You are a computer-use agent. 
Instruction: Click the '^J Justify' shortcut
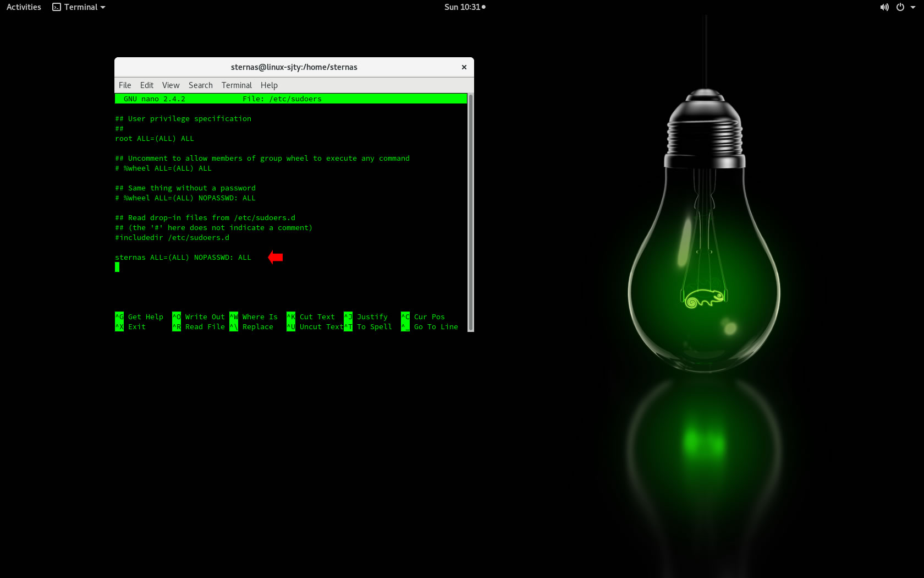tap(366, 317)
